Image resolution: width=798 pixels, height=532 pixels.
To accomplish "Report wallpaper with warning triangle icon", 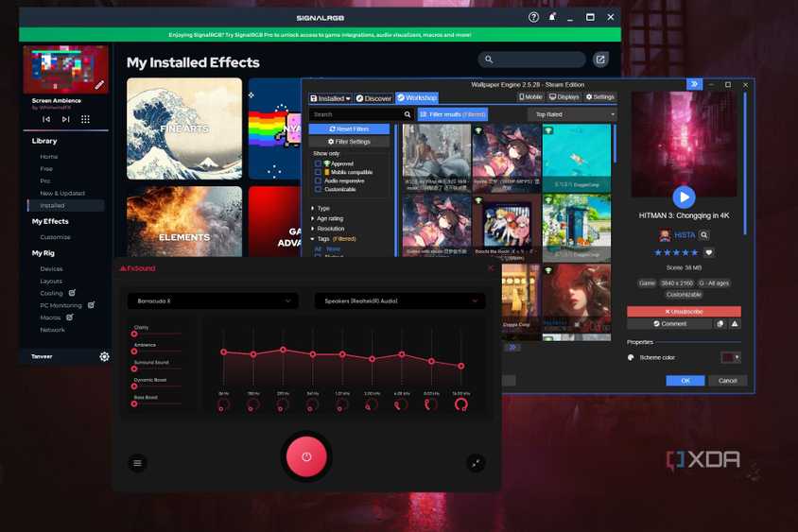I will click(735, 323).
